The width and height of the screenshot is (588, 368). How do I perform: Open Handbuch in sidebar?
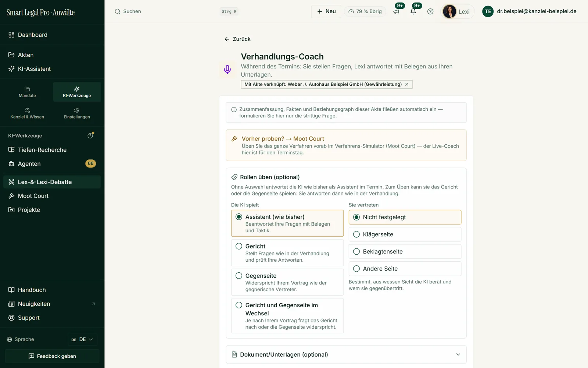(52, 290)
